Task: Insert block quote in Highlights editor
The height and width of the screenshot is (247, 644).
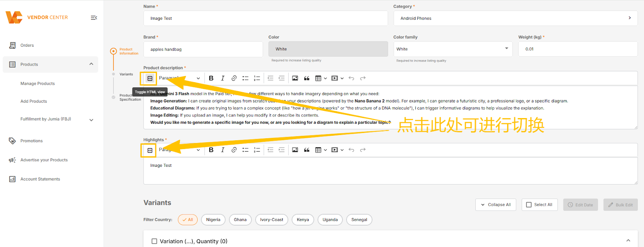Action: tap(307, 150)
